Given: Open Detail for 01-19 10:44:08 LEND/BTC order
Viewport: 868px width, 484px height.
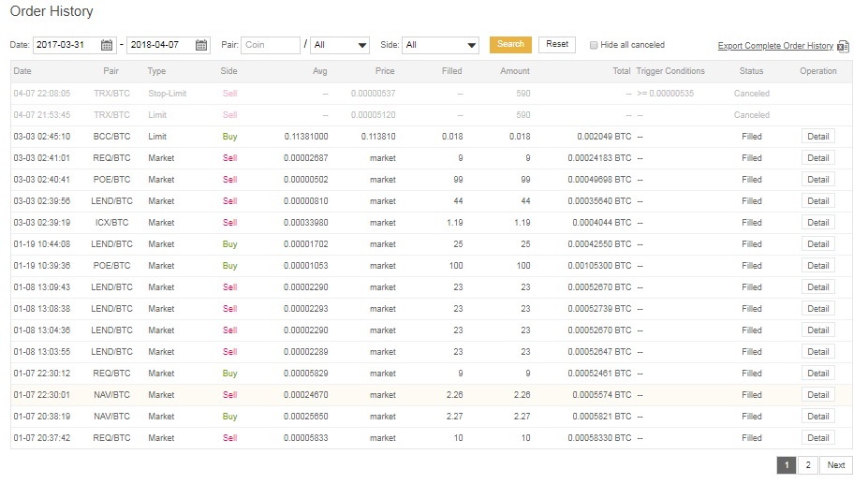Looking at the screenshot, I should (817, 244).
